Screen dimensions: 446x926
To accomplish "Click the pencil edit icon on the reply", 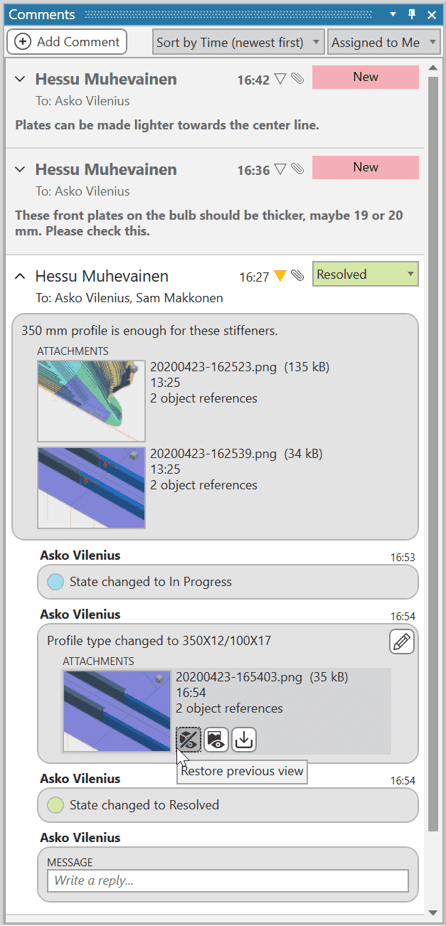I will [x=402, y=641].
